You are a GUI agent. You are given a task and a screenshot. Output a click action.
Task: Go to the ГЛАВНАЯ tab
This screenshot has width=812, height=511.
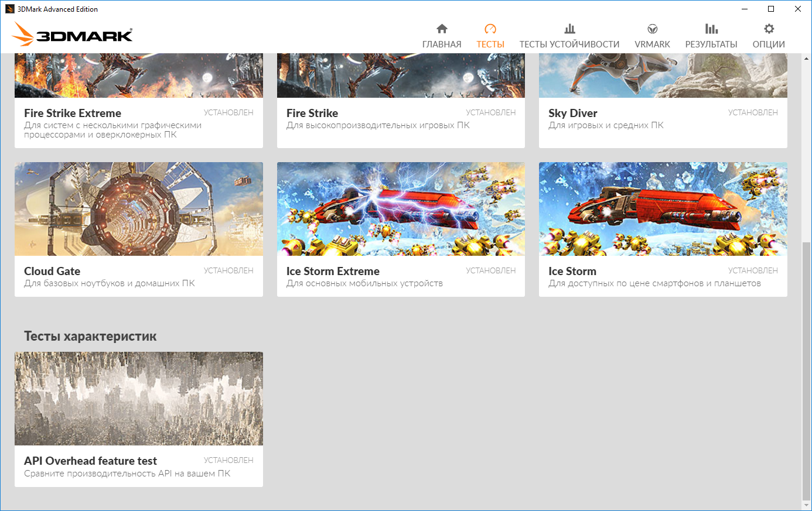pyautogui.click(x=442, y=44)
